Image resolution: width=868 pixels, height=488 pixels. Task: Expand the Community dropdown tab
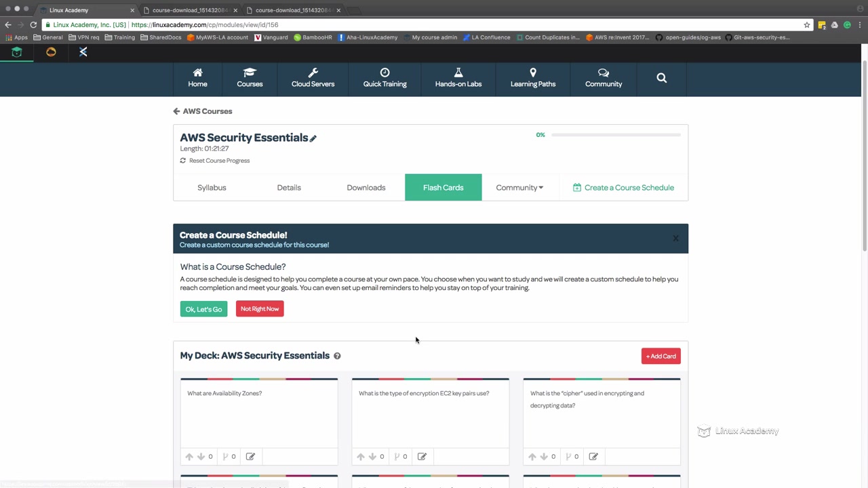(519, 188)
